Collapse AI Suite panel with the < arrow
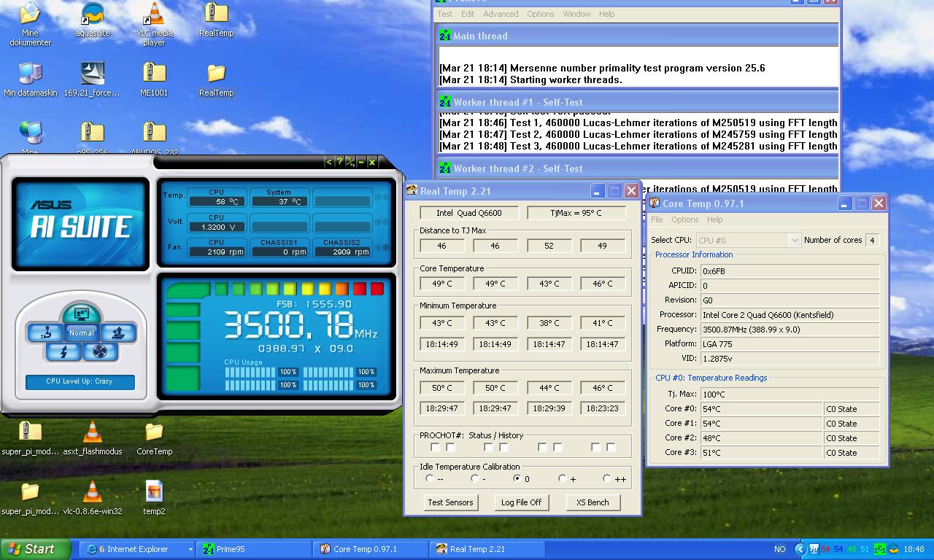Screen dimensions: 934x560 pyautogui.click(x=328, y=162)
